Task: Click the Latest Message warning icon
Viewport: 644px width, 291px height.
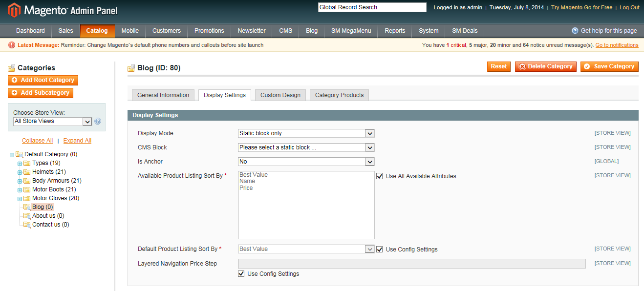Action: (x=12, y=45)
